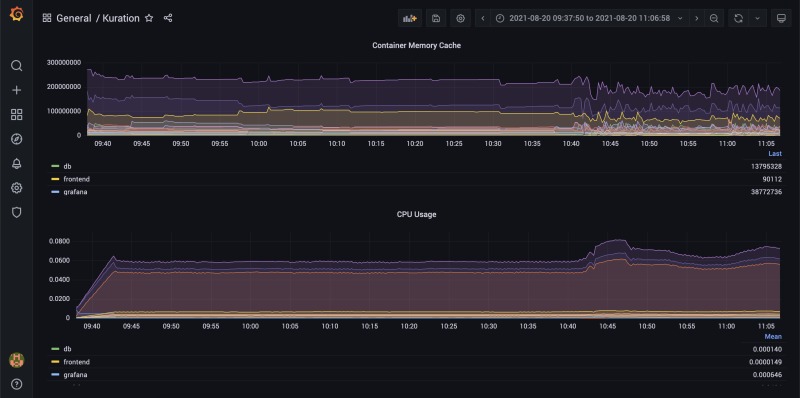
Task: Toggle frontend series in CPU Usage legend
Action: coord(76,362)
